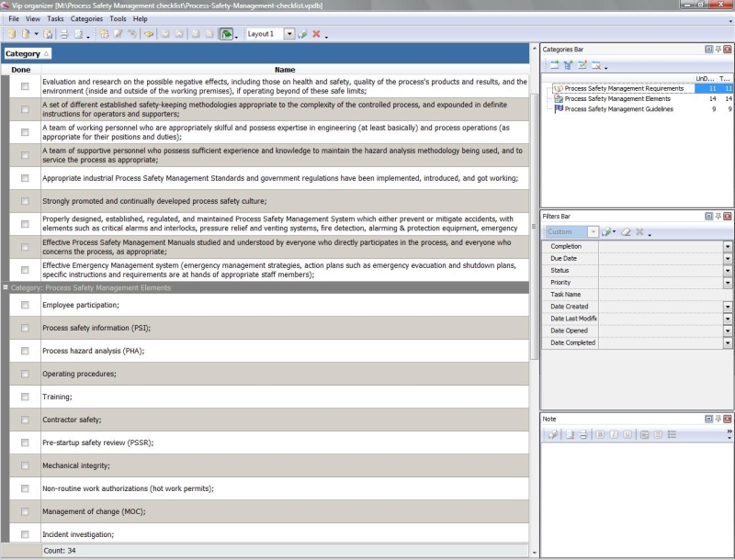Click the eraser clear filter icon
This screenshot has width=735, height=560.
coord(625,232)
